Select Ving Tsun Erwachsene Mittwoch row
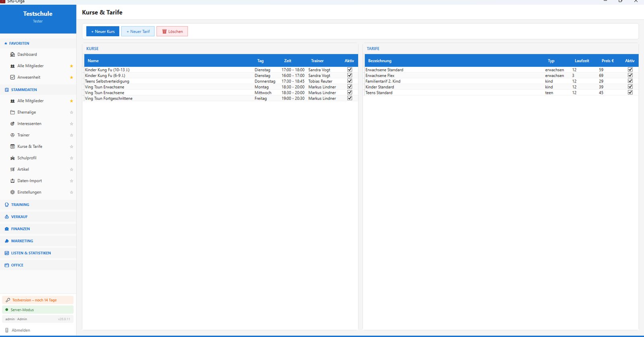 pyautogui.click(x=221, y=93)
